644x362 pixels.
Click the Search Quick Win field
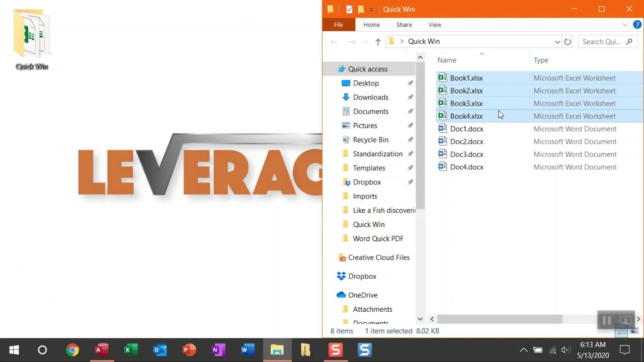[x=607, y=42]
